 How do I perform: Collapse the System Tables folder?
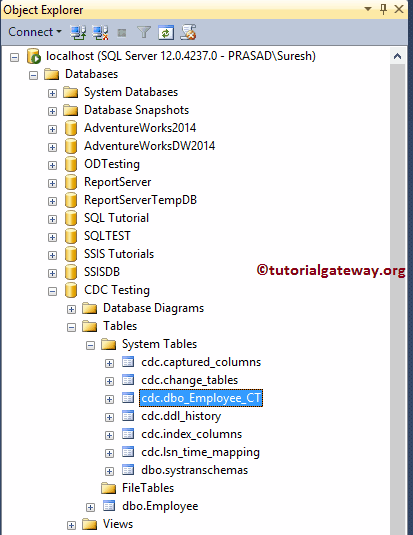point(90,346)
